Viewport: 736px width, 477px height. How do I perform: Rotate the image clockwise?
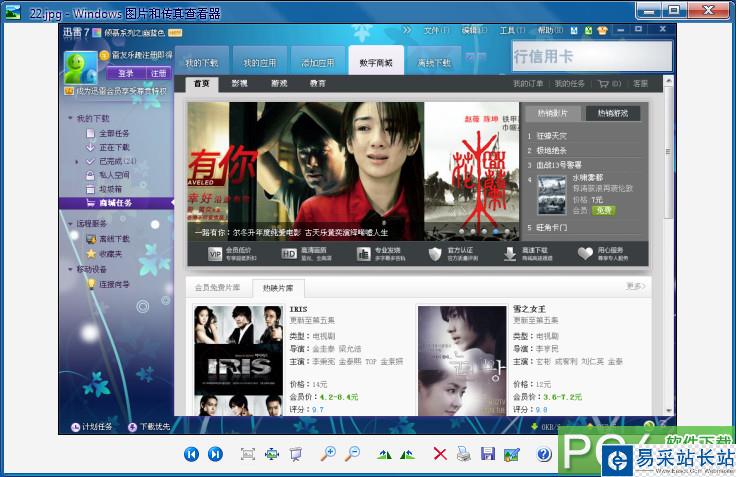point(384,454)
